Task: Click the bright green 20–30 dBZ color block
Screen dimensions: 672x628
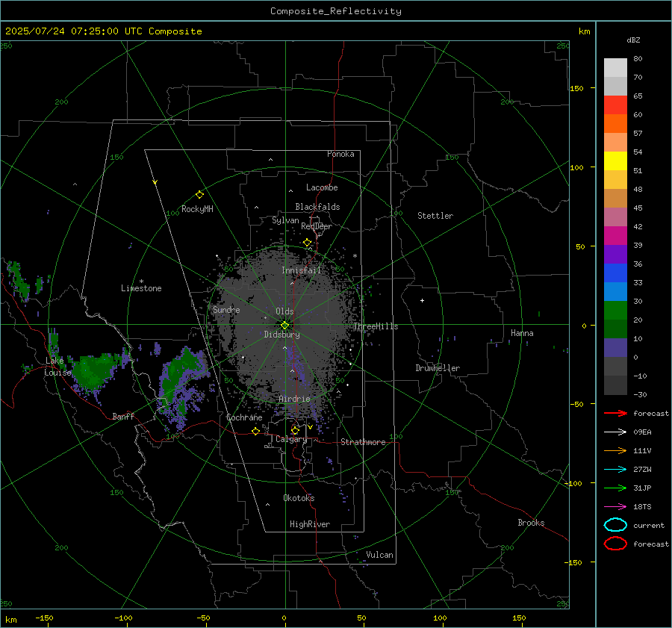Action: point(615,310)
